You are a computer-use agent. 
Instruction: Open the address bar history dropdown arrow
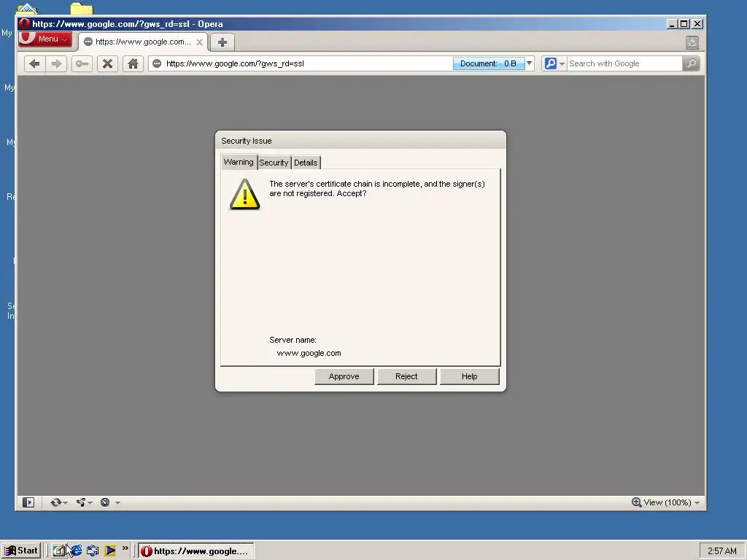point(530,63)
